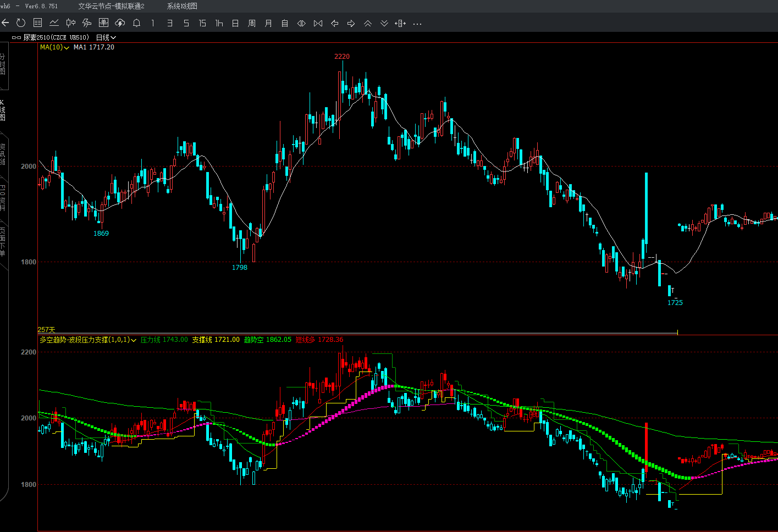Open the F10资料 side tab
The width and height of the screenshot is (778, 532).
[x=3, y=198]
